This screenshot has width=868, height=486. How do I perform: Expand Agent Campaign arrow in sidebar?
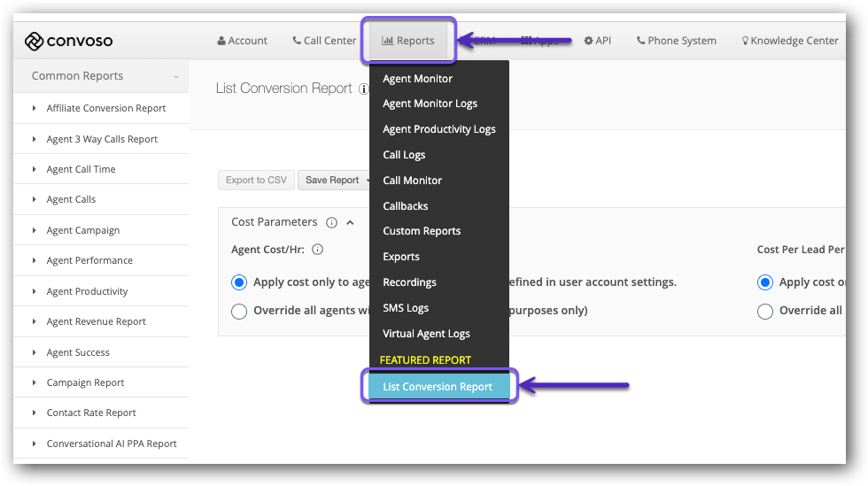(x=35, y=230)
